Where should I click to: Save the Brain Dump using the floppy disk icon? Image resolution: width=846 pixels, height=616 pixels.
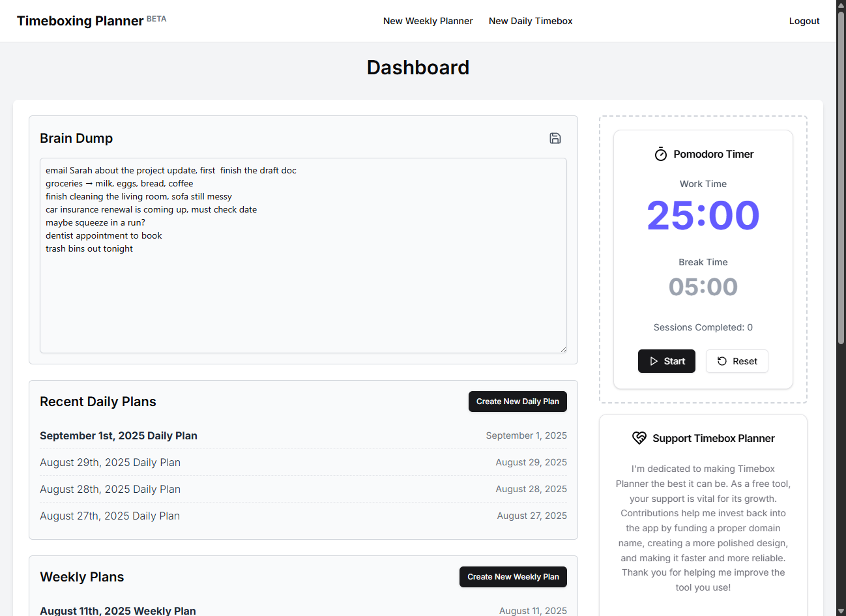click(555, 138)
